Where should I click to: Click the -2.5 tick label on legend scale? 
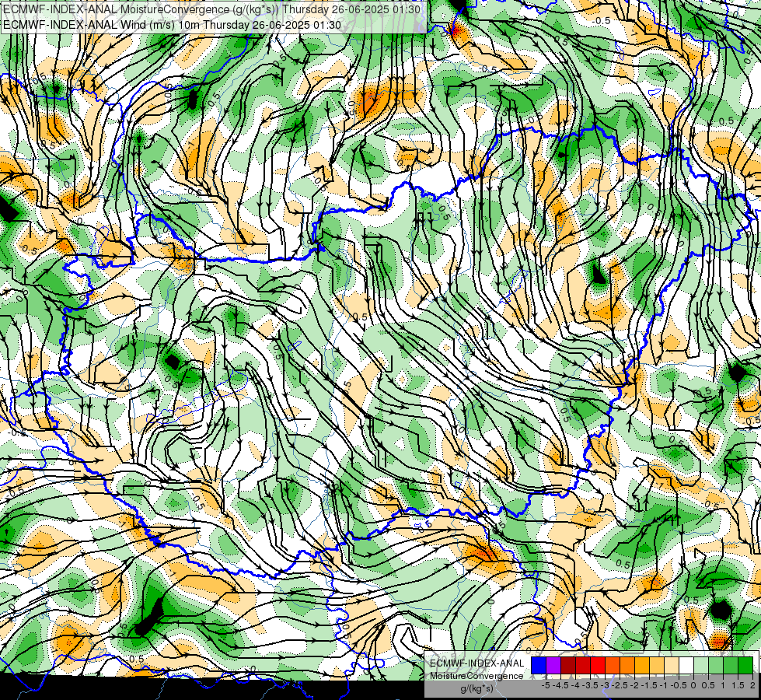620,685
